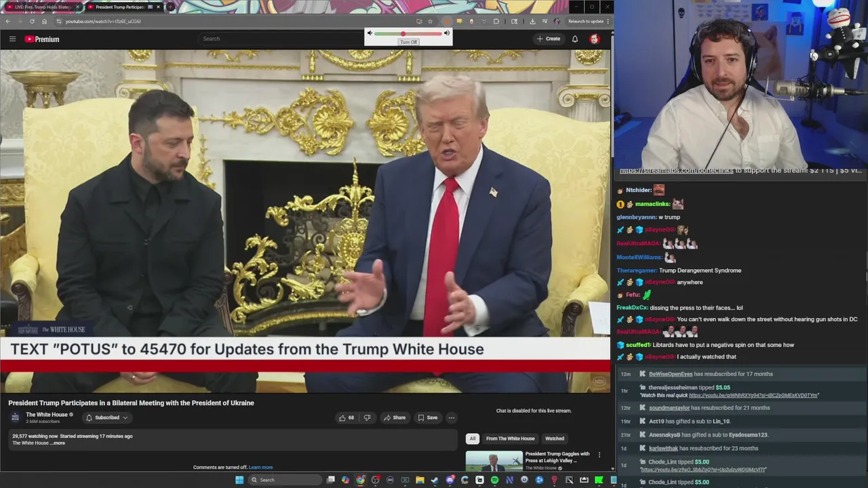Open the browser extensions puzzle icon

(x=496, y=21)
